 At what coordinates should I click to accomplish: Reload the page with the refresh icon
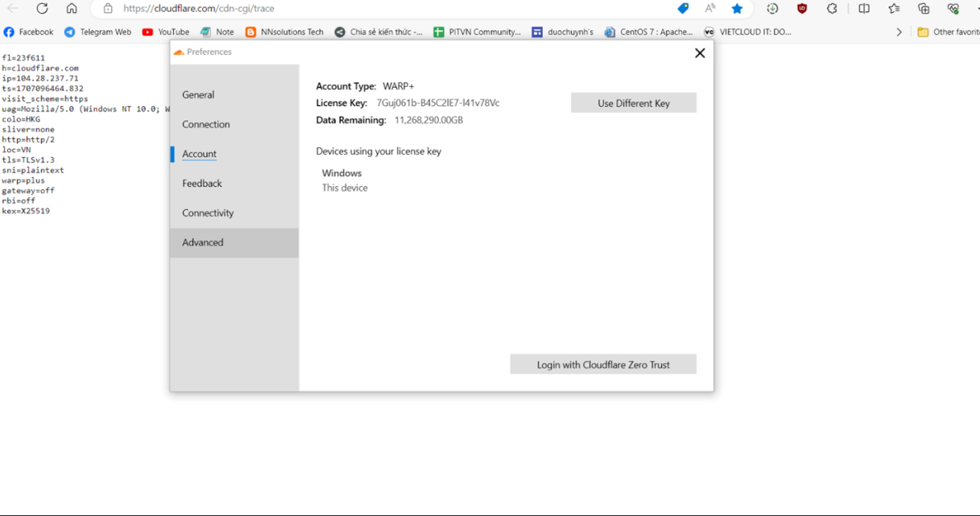[42, 9]
